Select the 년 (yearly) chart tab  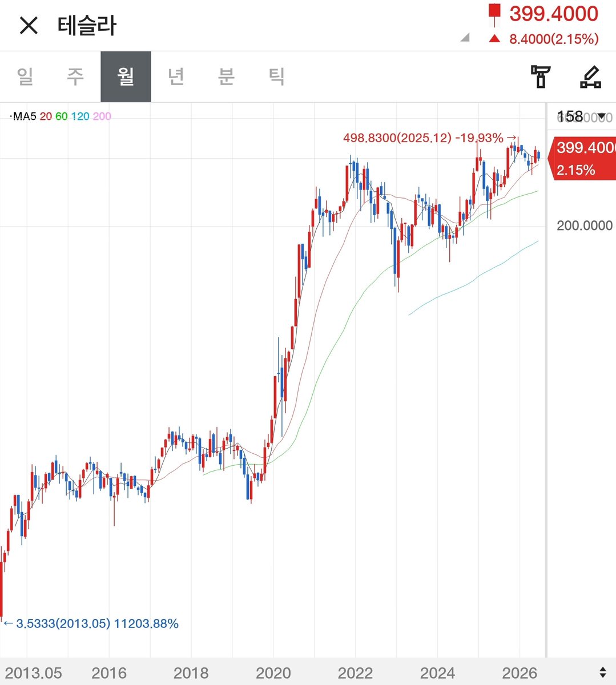[176, 76]
